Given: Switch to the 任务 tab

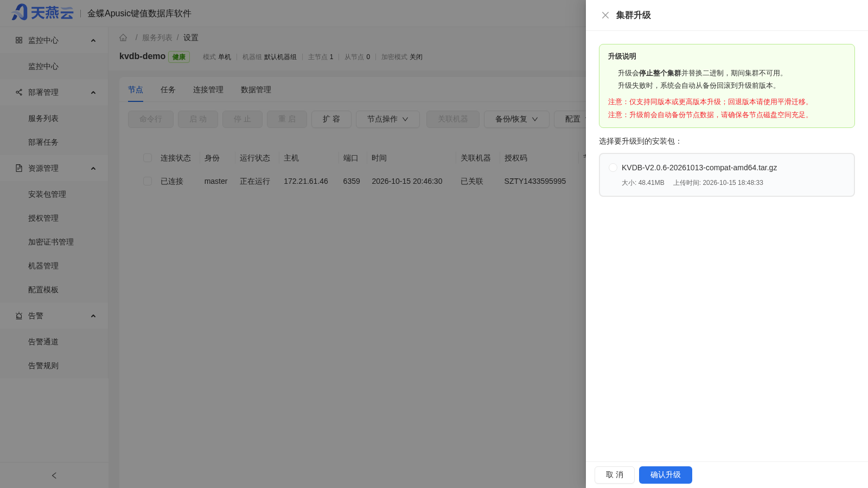Looking at the screenshot, I should (x=168, y=89).
